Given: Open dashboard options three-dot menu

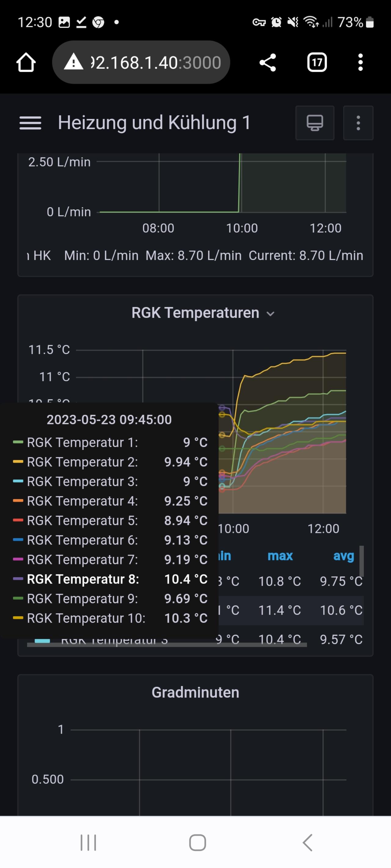Looking at the screenshot, I should [x=358, y=123].
